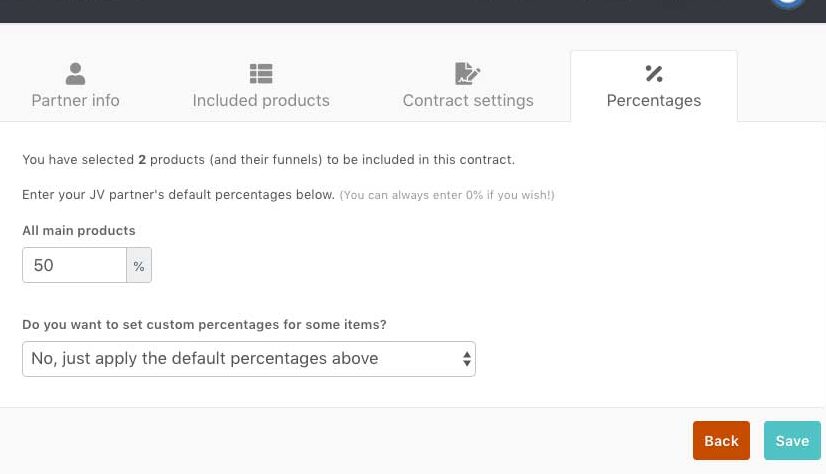Select the Percentages tab label
Viewport: 826px width, 474px height.
click(654, 100)
